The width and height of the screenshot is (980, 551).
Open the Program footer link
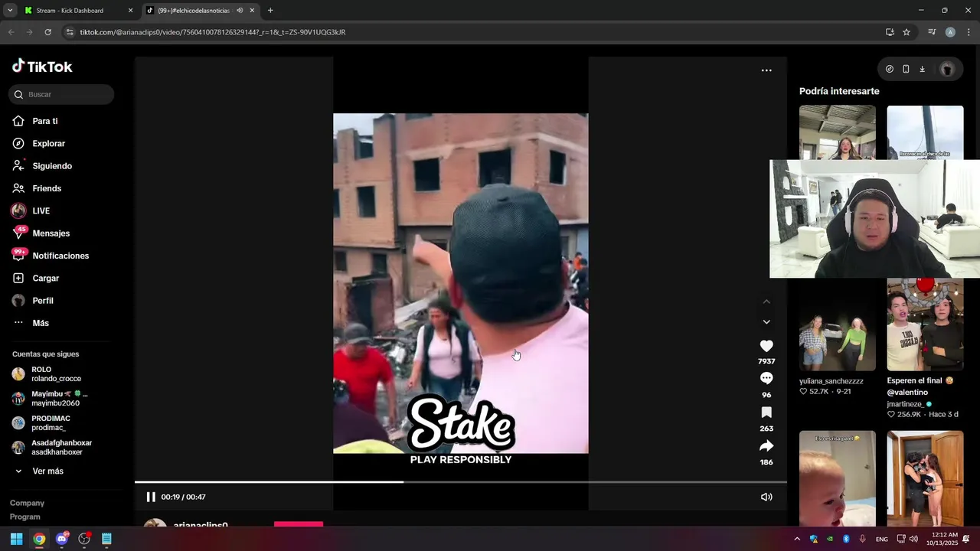coord(25,517)
